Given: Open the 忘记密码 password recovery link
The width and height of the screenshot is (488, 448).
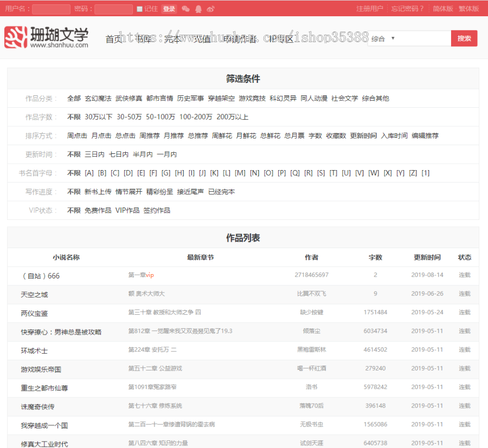Looking at the screenshot, I should (407, 9).
